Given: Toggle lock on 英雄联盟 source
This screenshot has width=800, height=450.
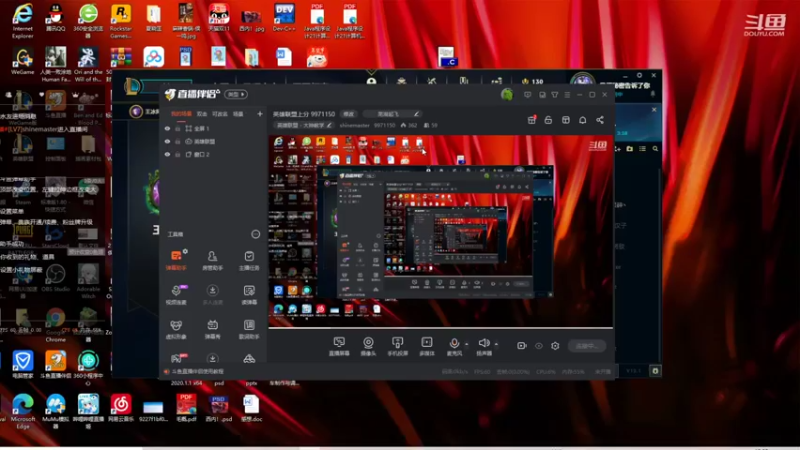Looking at the screenshot, I should click(178, 141).
